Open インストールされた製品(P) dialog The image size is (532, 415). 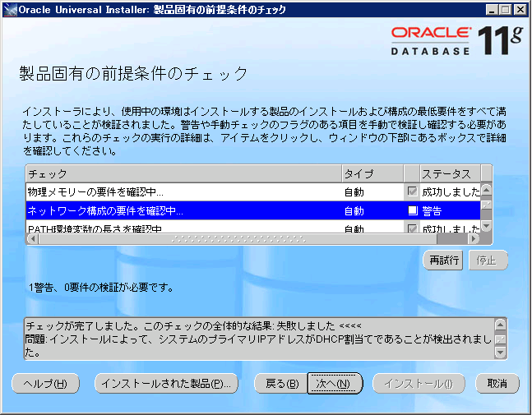166,384
